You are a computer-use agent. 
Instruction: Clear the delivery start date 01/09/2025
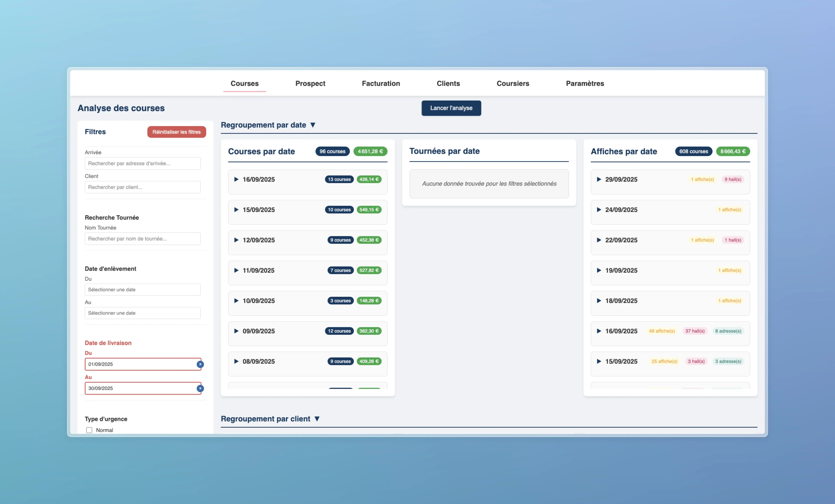[x=200, y=364]
